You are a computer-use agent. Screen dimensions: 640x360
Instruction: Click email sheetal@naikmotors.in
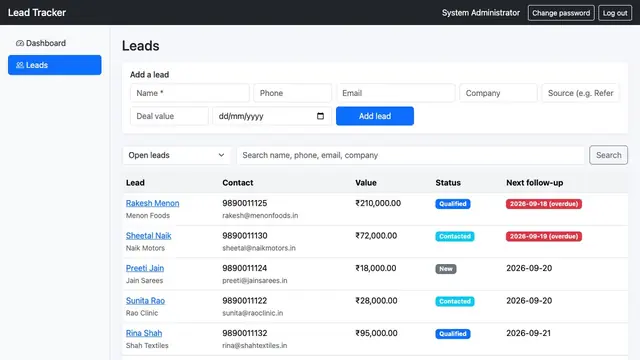tap(259, 248)
